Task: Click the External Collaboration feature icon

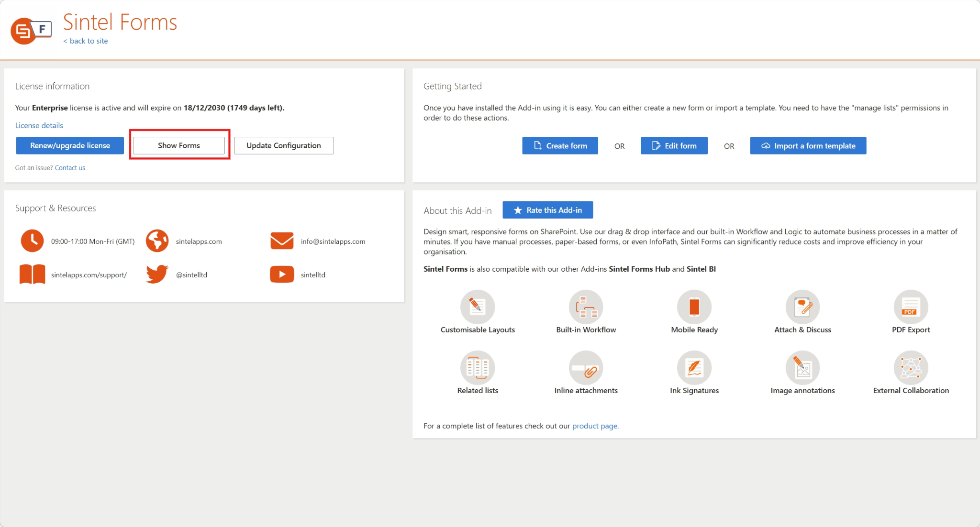Action: (x=911, y=367)
